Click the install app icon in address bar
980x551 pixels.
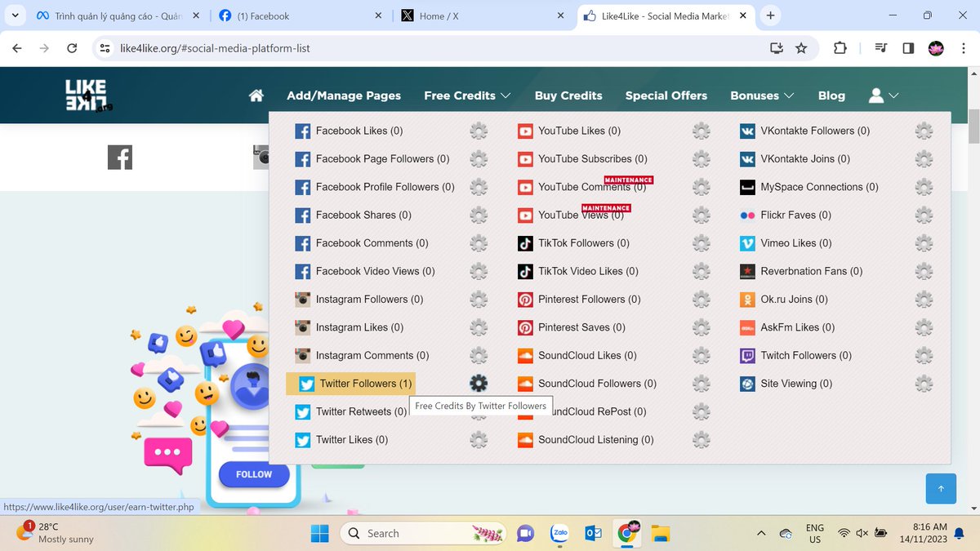777,48
